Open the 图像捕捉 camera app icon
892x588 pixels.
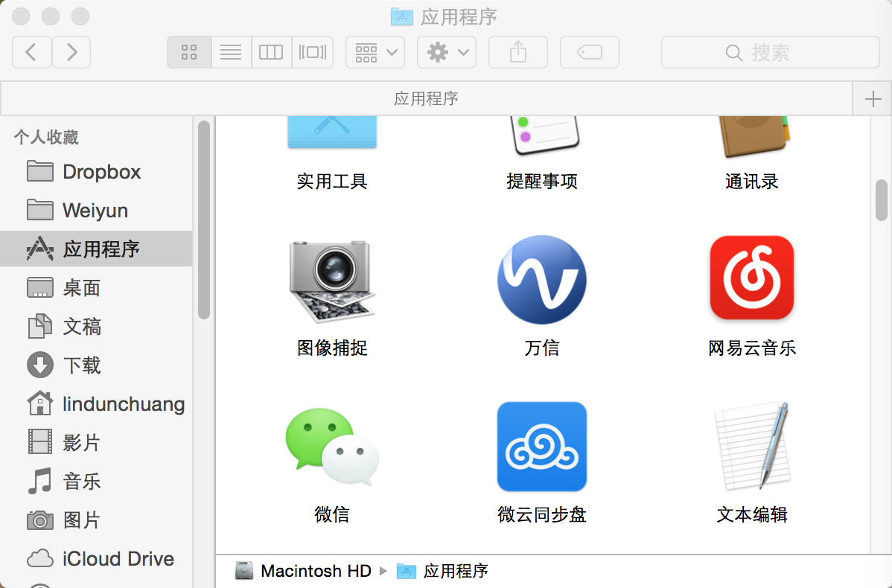click(332, 280)
